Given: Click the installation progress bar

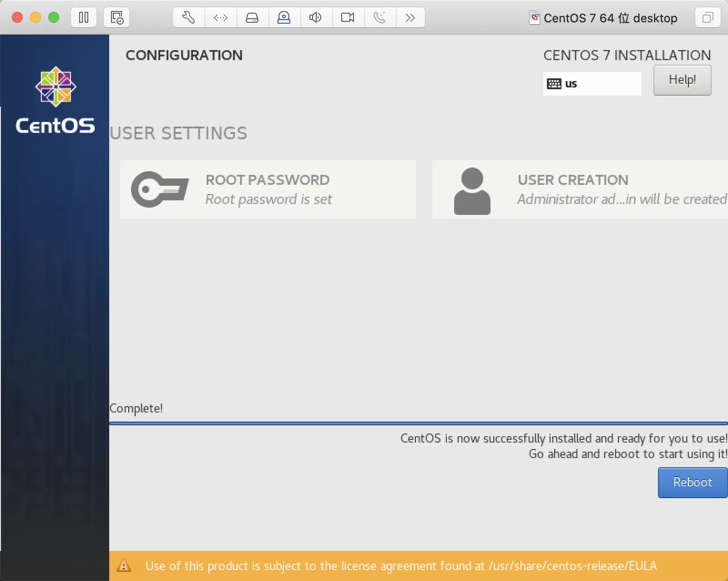Looking at the screenshot, I should point(419,423).
